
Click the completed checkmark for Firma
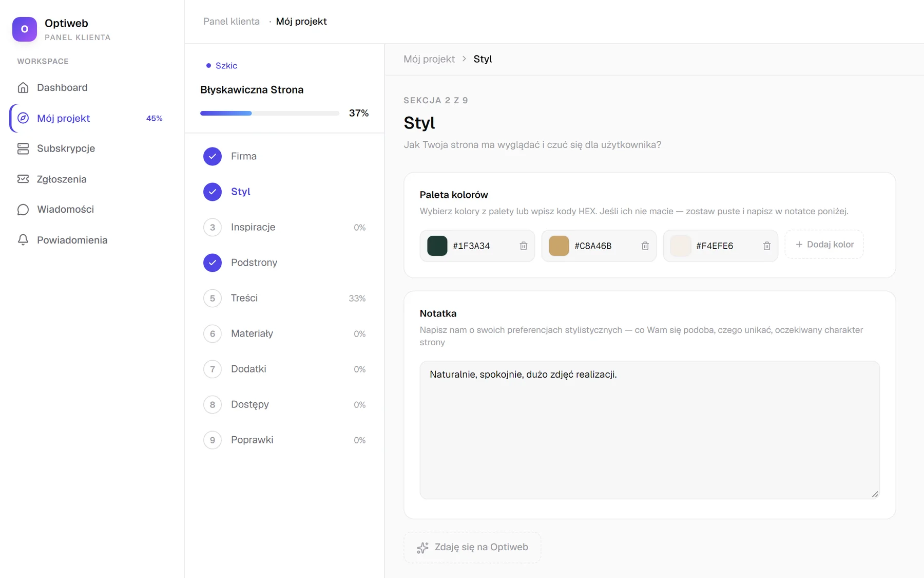click(213, 156)
